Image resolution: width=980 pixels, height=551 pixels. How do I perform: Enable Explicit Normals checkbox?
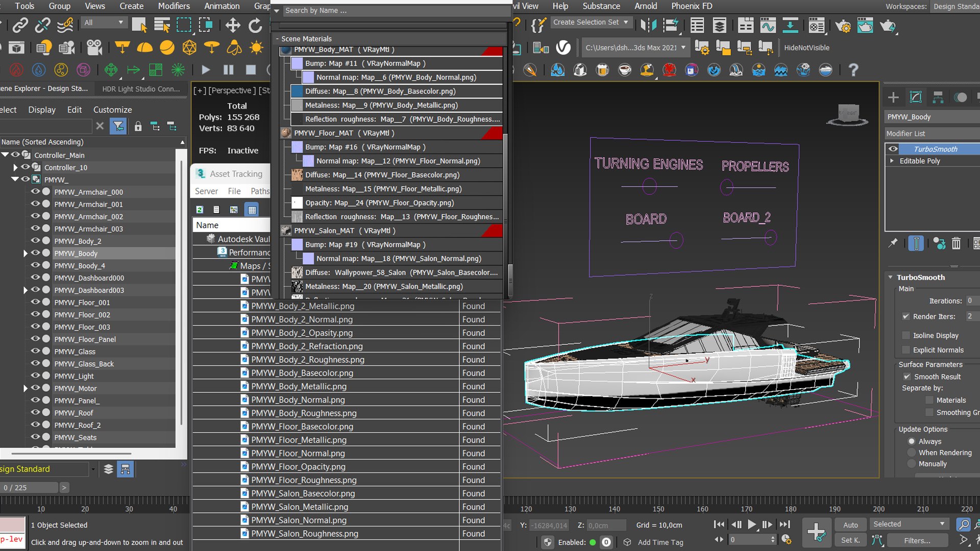pos(906,350)
